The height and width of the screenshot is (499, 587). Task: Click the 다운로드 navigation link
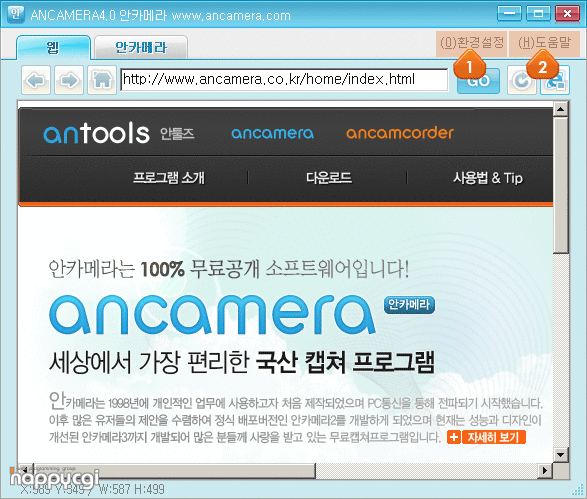(x=329, y=177)
